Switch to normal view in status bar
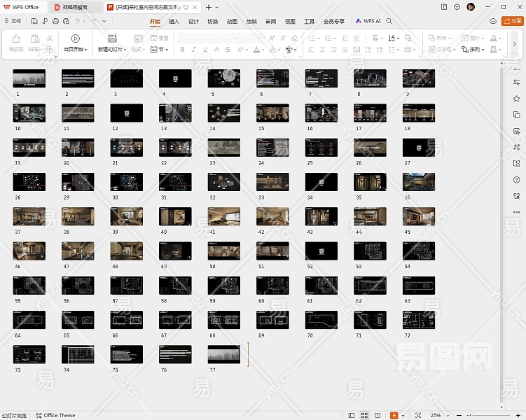Screen dimensions: 526x420 click(x=352, y=415)
